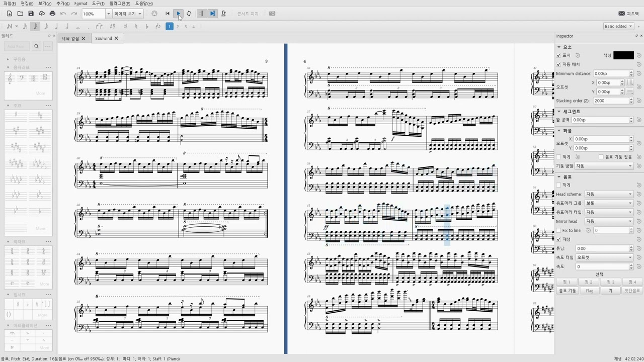Open the Mirror head dropdown
The height and width of the screenshot is (362, 644).
pyautogui.click(x=609, y=221)
